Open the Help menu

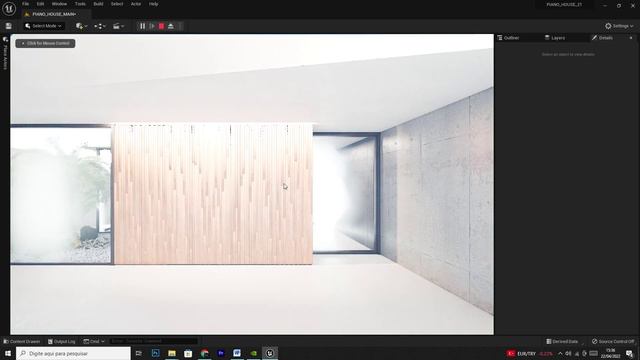point(153,4)
